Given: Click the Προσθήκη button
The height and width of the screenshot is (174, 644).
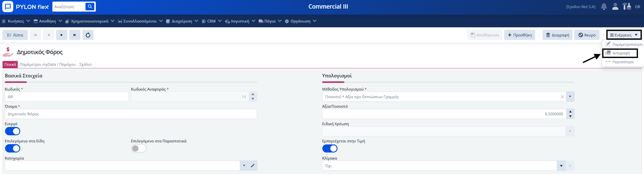Looking at the screenshot, I should (x=520, y=35).
